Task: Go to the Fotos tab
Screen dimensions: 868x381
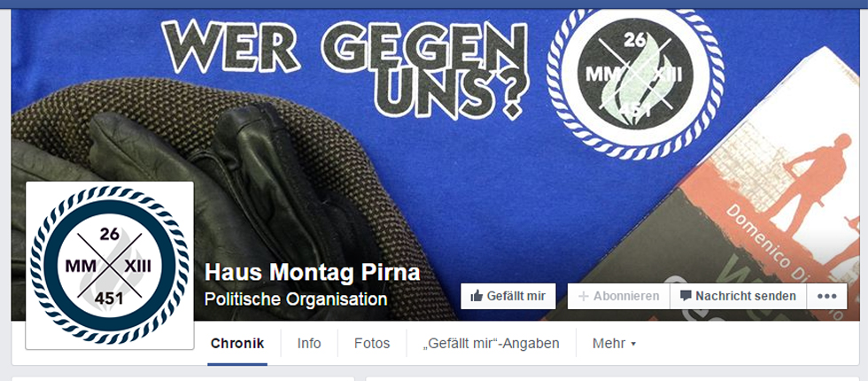Action: point(372,344)
